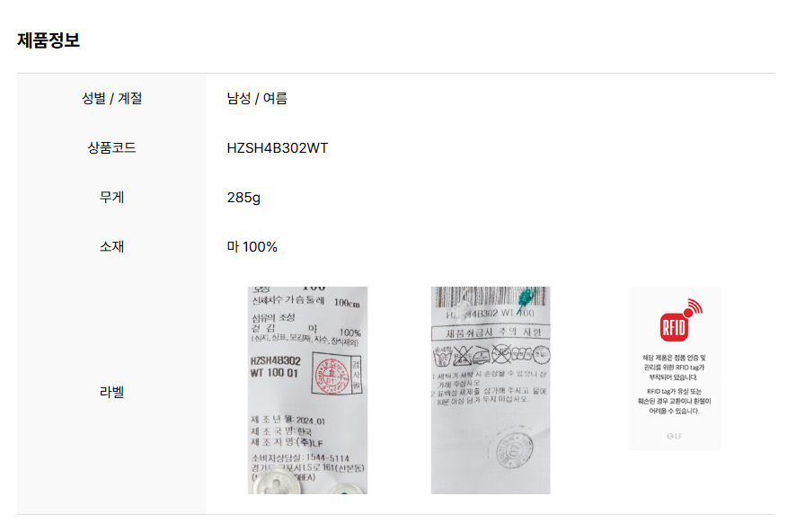This screenshot has height=532, width=796.
Task: Select the product code HZSH4B302WT
Action: (x=278, y=147)
